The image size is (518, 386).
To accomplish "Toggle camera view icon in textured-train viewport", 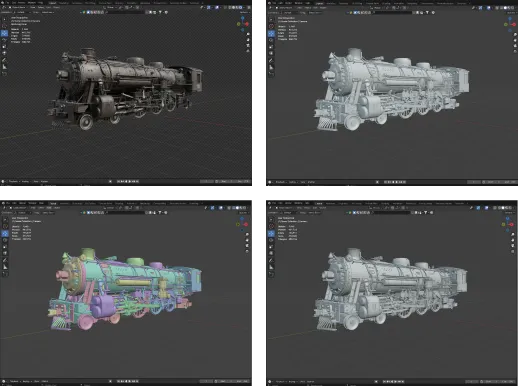I will click(x=248, y=45).
